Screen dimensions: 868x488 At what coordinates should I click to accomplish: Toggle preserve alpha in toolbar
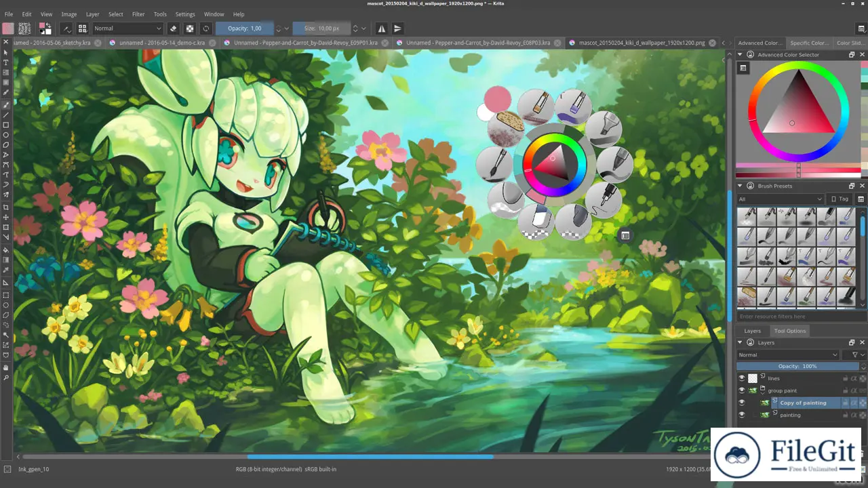point(190,28)
